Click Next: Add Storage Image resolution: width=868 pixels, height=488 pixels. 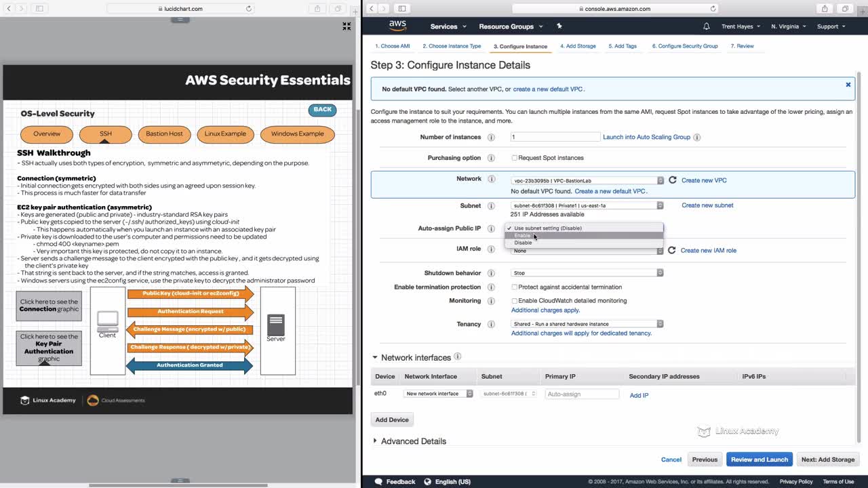click(x=827, y=460)
